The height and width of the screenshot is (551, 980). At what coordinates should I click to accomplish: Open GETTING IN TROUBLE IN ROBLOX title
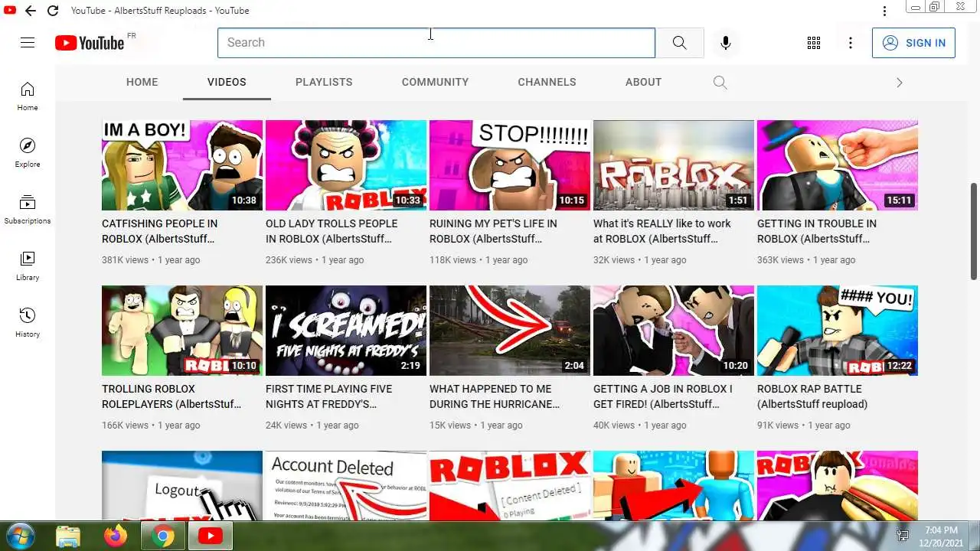817,231
